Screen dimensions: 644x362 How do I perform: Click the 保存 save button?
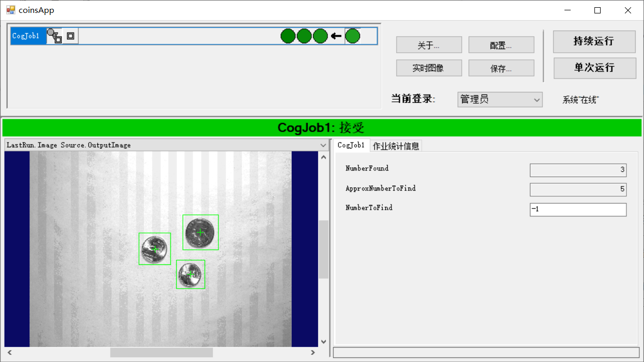point(500,68)
